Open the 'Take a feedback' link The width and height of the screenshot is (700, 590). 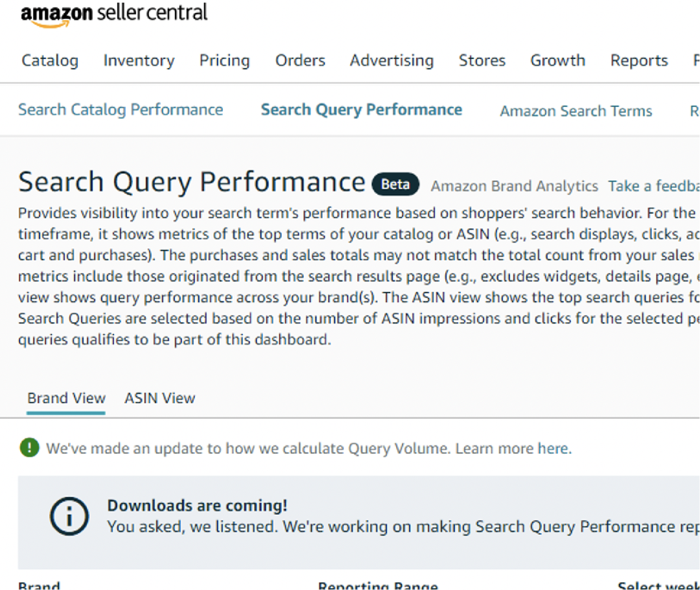point(653,187)
